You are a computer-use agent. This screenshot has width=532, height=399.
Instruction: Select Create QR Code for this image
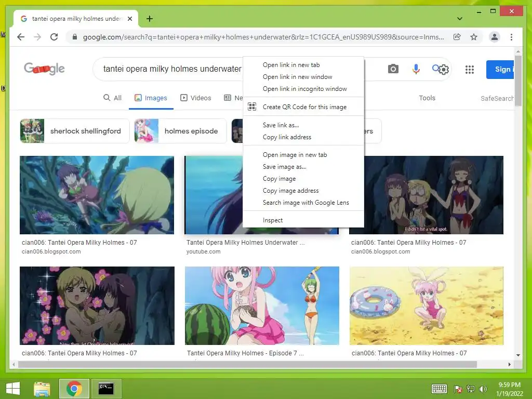303,107
